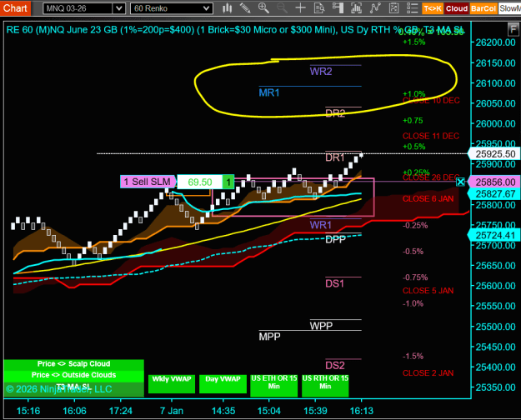Click the 25925.50 current price marker

pos(495,154)
